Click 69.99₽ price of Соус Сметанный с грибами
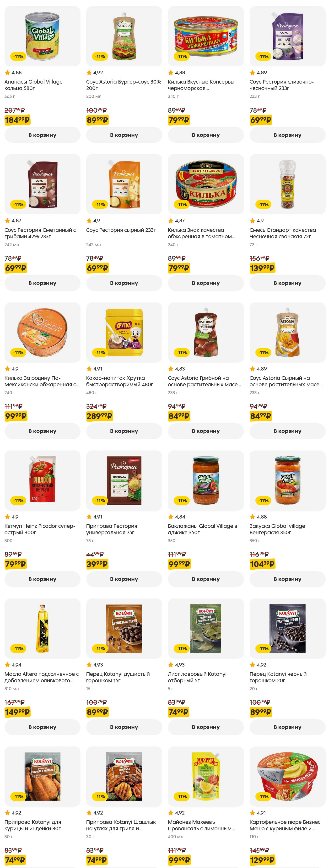 click(16, 268)
